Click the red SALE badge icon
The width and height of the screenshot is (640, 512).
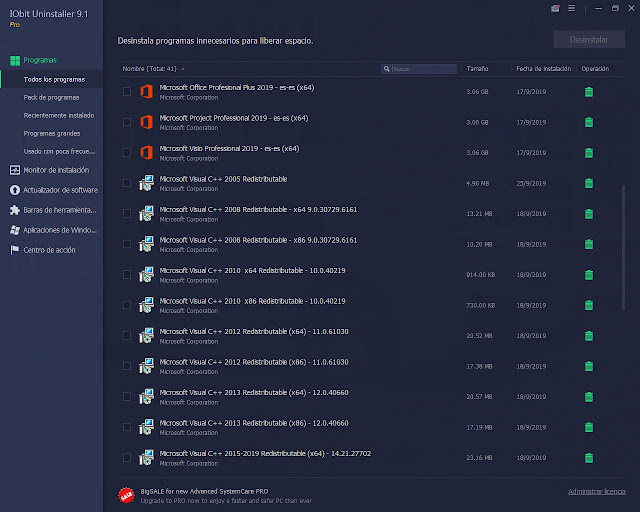coord(126,496)
